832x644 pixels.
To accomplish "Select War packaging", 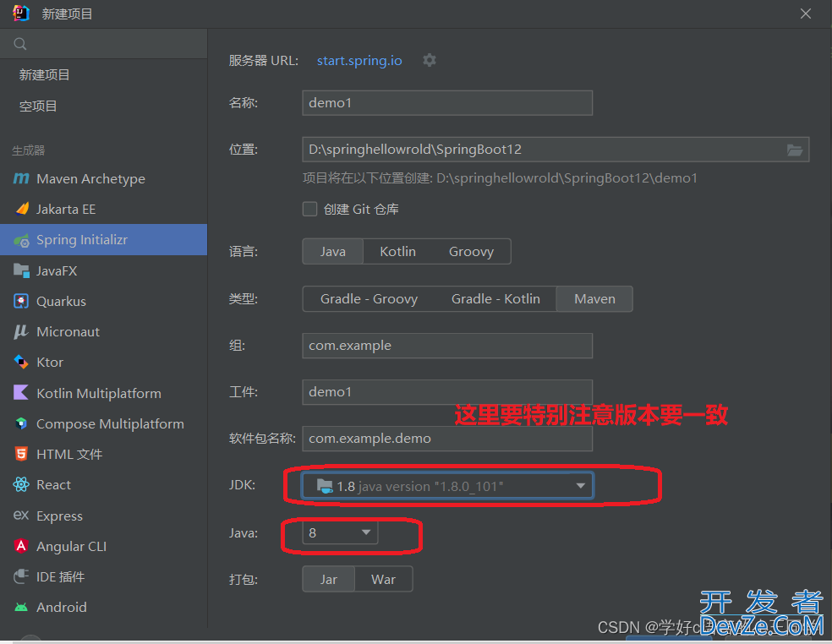I will pos(383,579).
